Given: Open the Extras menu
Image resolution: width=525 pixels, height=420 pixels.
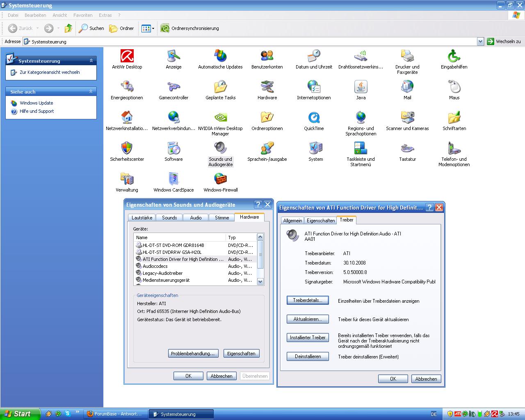Looking at the screenshot, I should (x=105, y=15).
